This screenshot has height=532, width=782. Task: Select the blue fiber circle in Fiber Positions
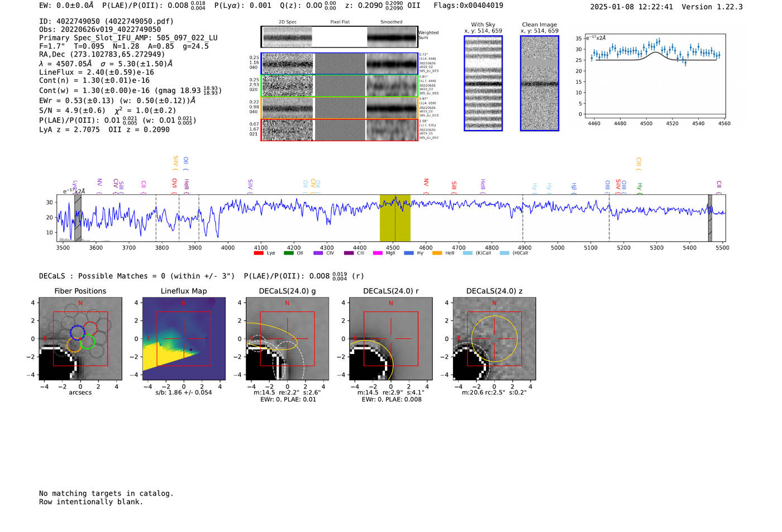[x=77, y=333]
